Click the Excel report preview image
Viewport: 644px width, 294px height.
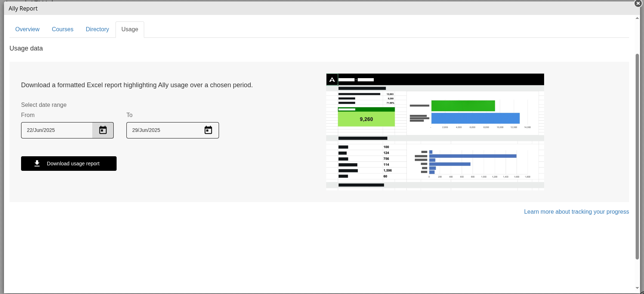click(x=435, y=132)
